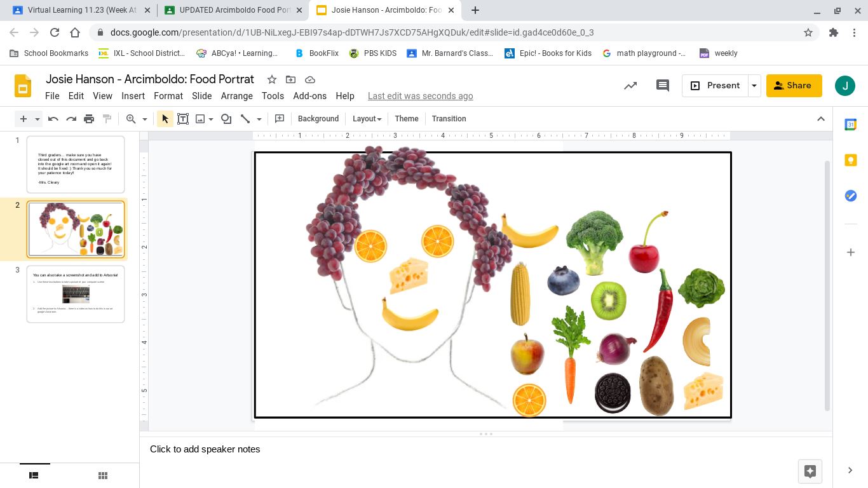This screenshot has height=488, width=868.
Task: Open the 'Last edit was seconds ago' link
Action: (x=420, y=96)
